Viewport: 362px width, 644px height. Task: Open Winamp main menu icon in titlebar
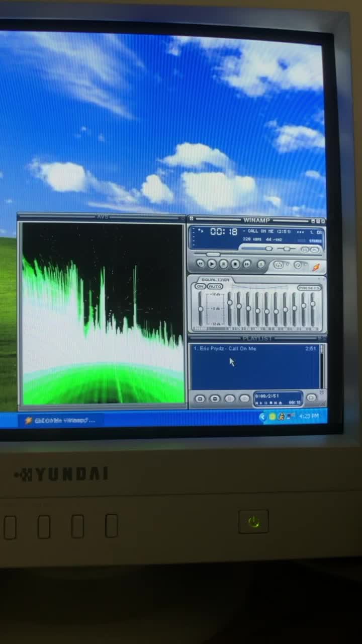click(192, 219)
